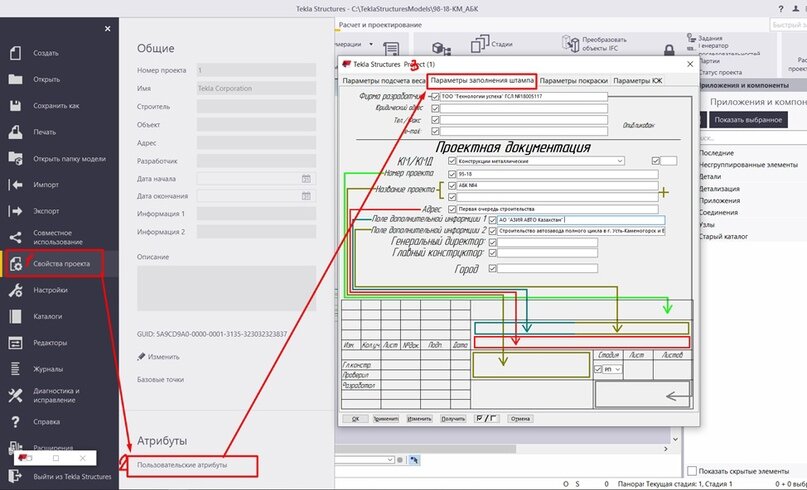Toggle the Адрес checkbox in stamp dialog

452,209
